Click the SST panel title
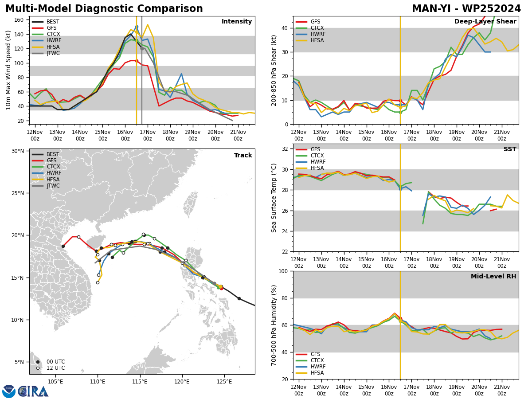 click(x=510, y=149)
